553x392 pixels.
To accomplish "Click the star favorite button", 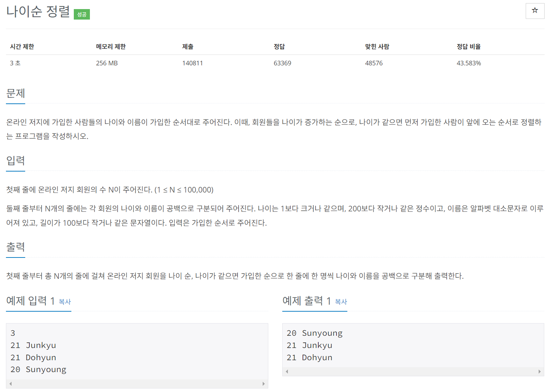I will [x=535, y=11].
